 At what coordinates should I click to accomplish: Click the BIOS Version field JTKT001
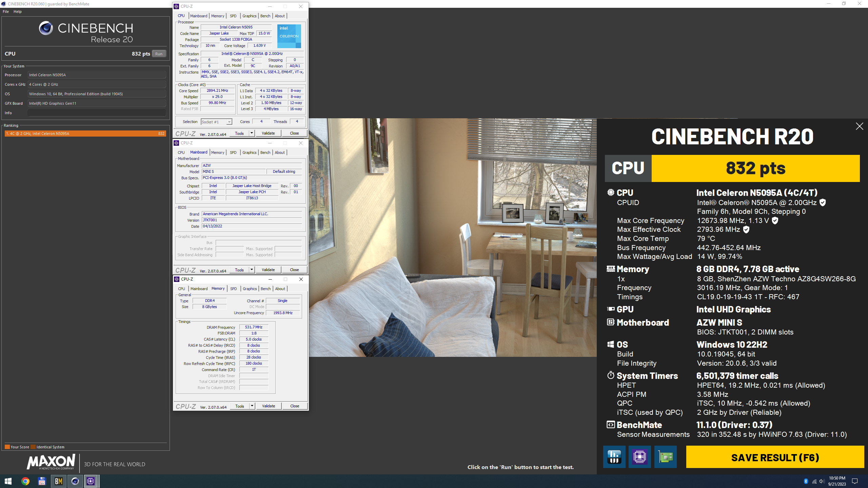click(x=252, y=220)
